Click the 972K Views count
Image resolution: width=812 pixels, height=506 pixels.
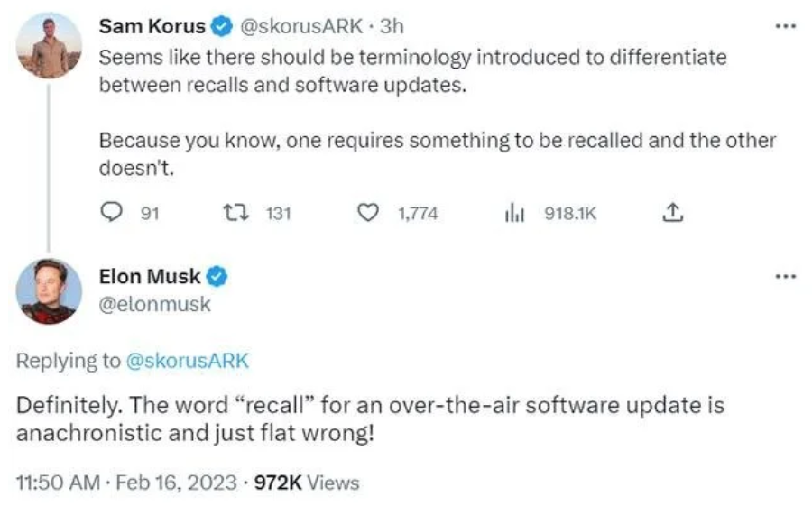307,483
